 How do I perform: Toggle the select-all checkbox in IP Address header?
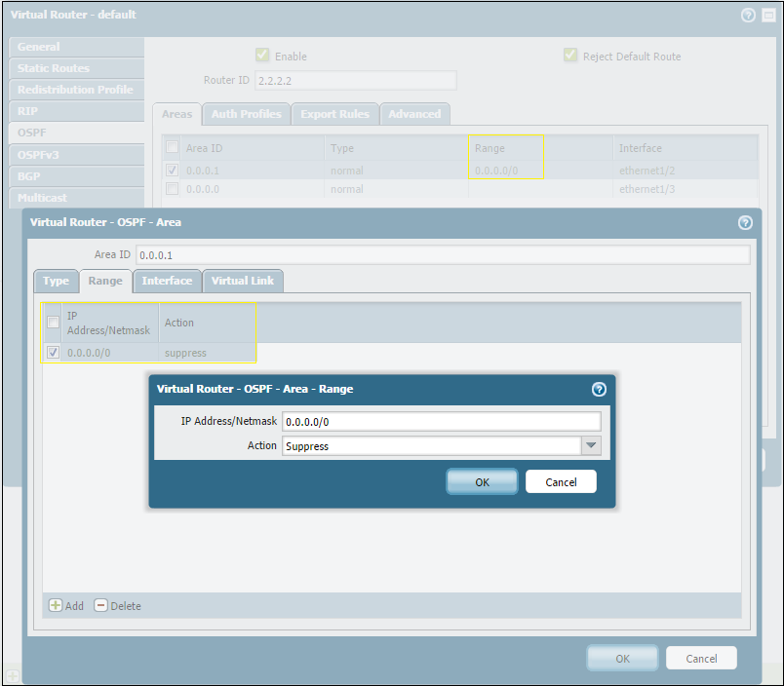pyautogui.click(x=54, y=323)
